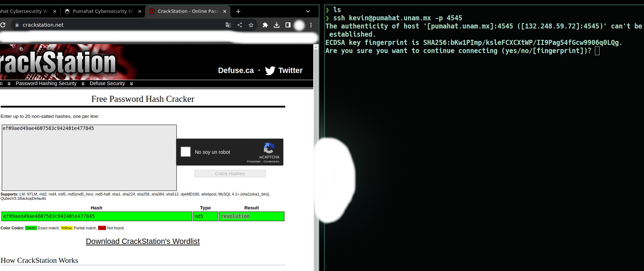This screenshot has height=271, width=644.
Task: Toggle the side panel icon
Action: coord(288,25)
